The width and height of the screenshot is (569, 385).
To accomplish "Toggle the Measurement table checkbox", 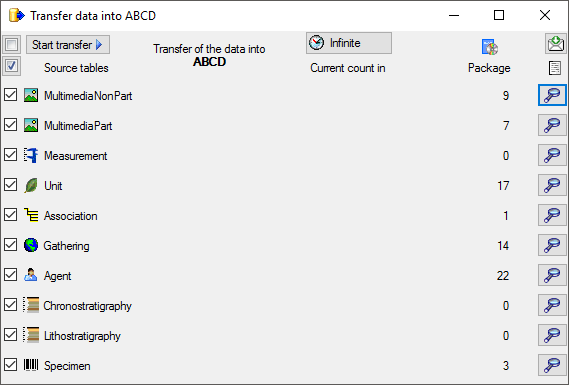I will click(x=11, y=155).
